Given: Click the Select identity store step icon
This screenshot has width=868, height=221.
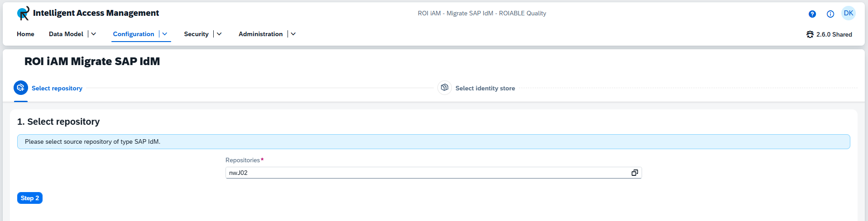Looking at the screenshot, I should point(445,88).
